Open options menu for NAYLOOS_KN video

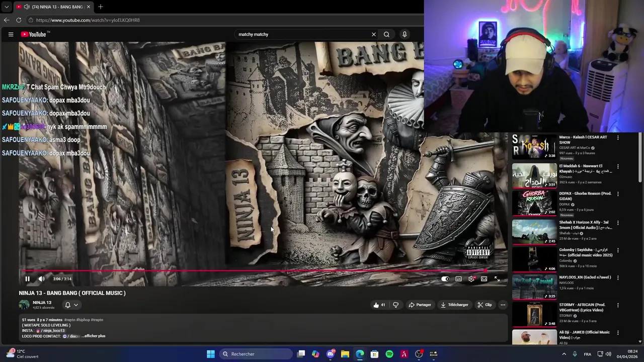[x=618, y=278]
